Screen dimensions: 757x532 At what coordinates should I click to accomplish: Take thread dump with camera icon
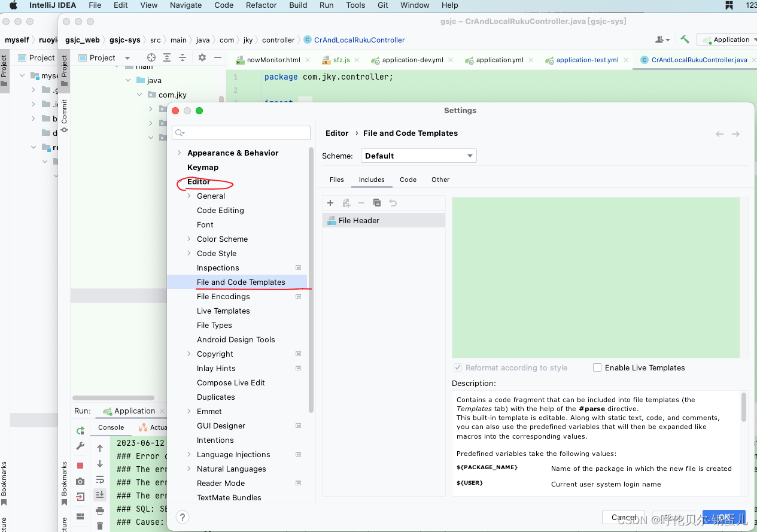click(x=80, y=481)
